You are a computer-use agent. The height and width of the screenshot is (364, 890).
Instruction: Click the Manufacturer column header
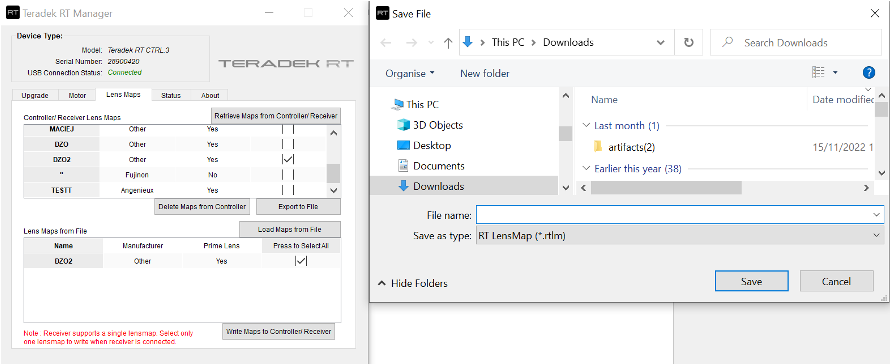[x=142, y=246]
